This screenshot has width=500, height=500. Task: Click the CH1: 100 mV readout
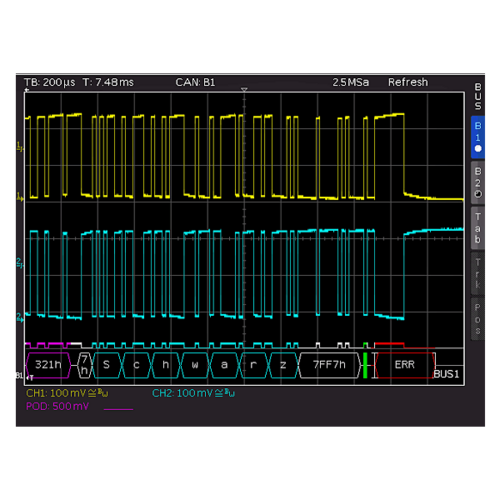(67, 393)
